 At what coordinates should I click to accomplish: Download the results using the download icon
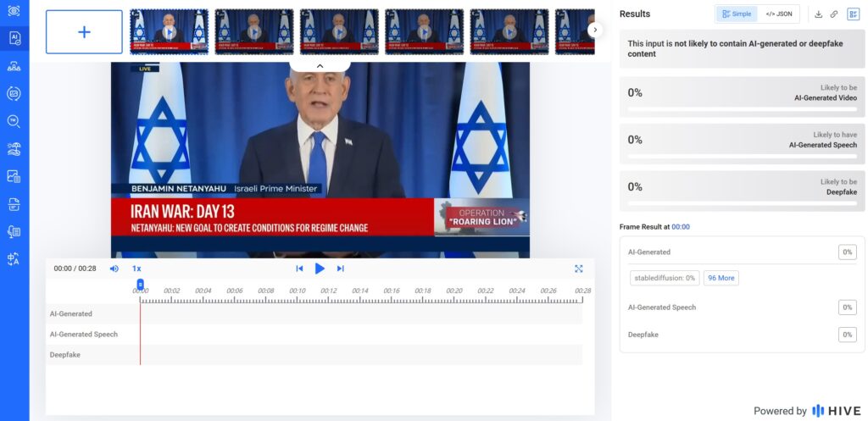(819, 14)
